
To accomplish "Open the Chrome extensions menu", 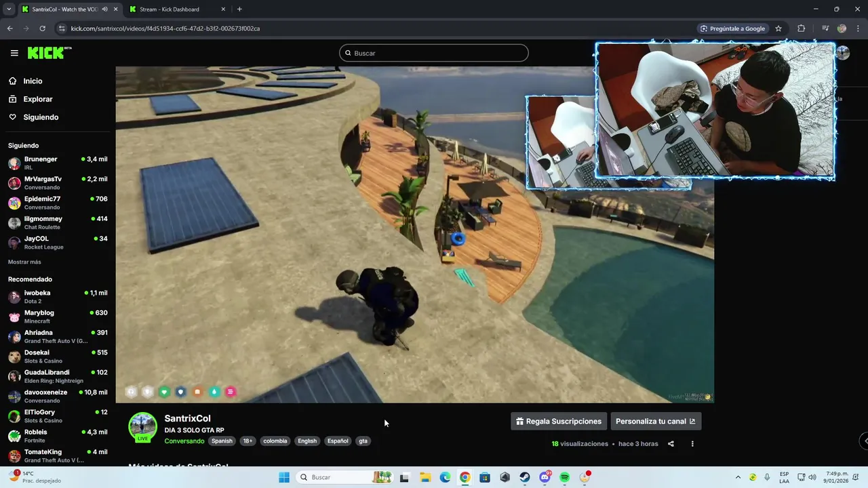I will (x=802, y=28).
